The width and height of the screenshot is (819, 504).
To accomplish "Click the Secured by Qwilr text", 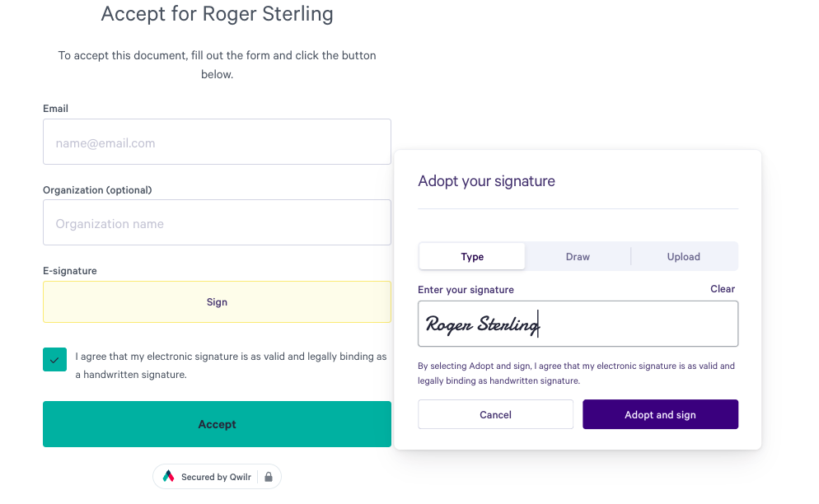I will (216, 477).
